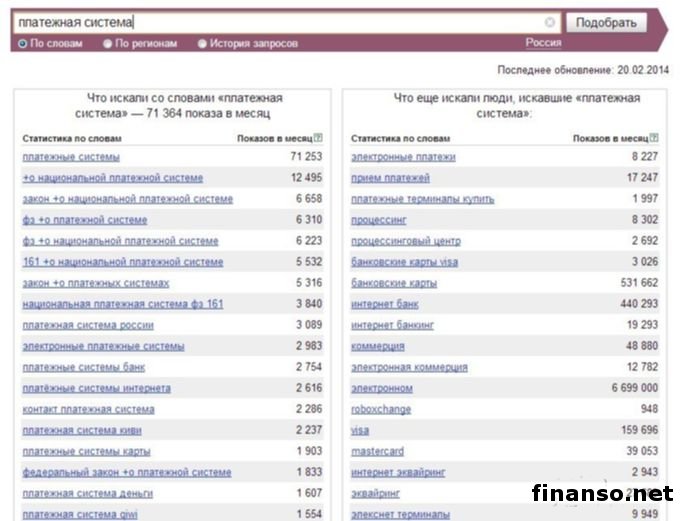Image resolution: width=688 pixels, height=521 pixels.
Task: Click the 'процессинговый центр' link
Action: [405, 241]
